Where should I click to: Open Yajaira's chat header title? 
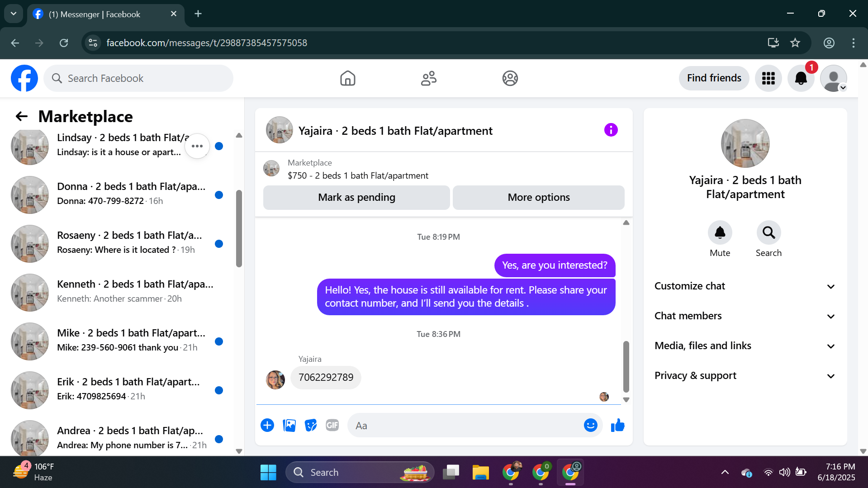(x=395, y=131)
